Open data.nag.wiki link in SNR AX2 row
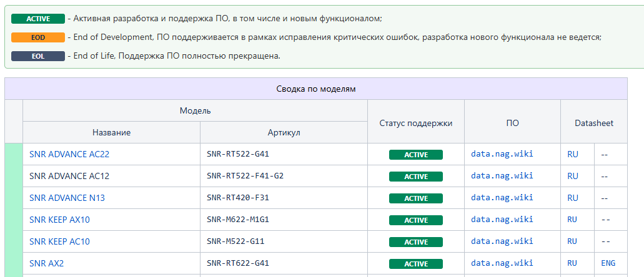 point(502,263)
